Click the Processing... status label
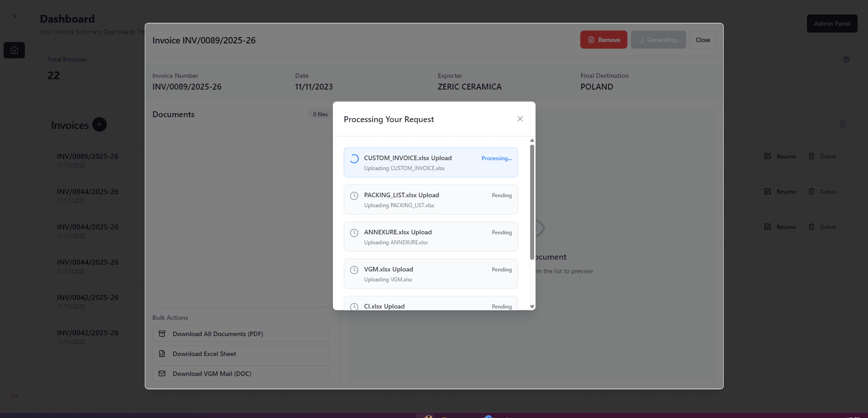The height and width of the screenshot is (418, 868). click(497, 158)
